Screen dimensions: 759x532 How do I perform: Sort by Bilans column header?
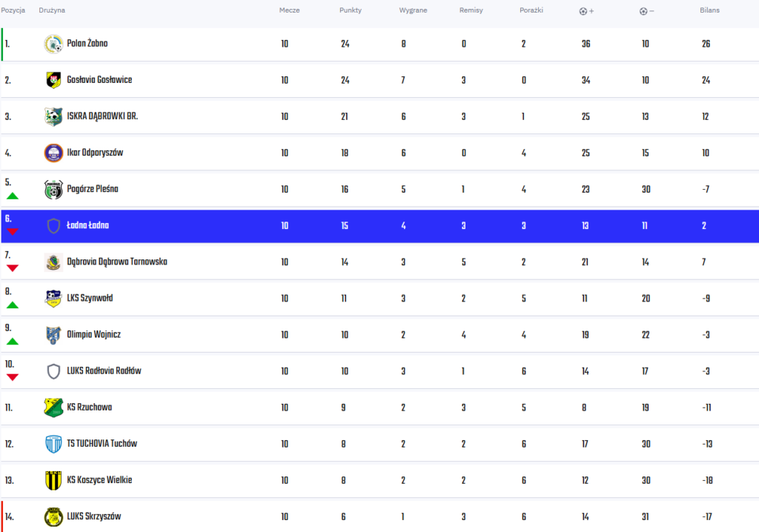point(709,11)
